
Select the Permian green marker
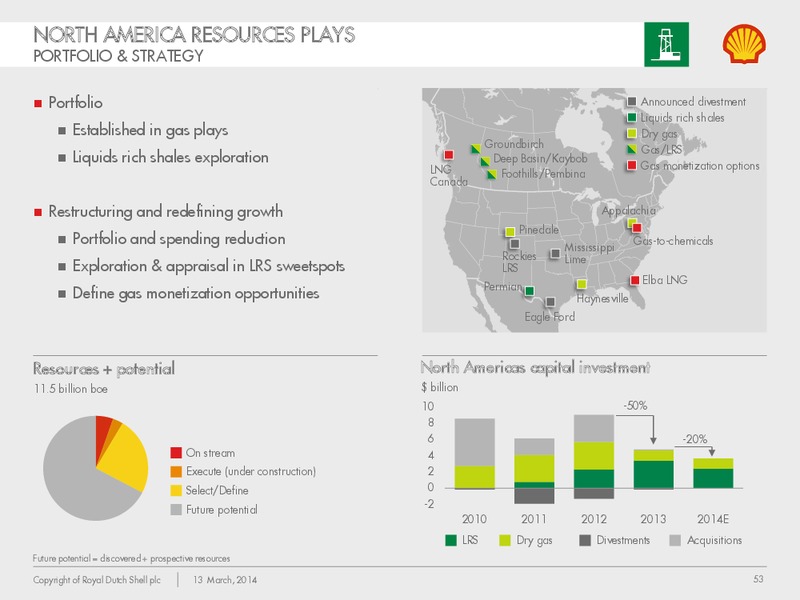coord(530,291)
